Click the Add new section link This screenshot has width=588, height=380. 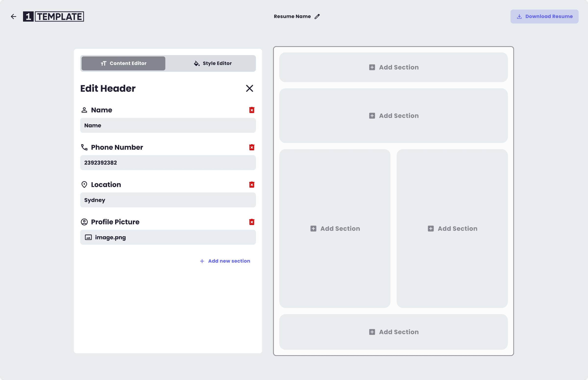225,261
